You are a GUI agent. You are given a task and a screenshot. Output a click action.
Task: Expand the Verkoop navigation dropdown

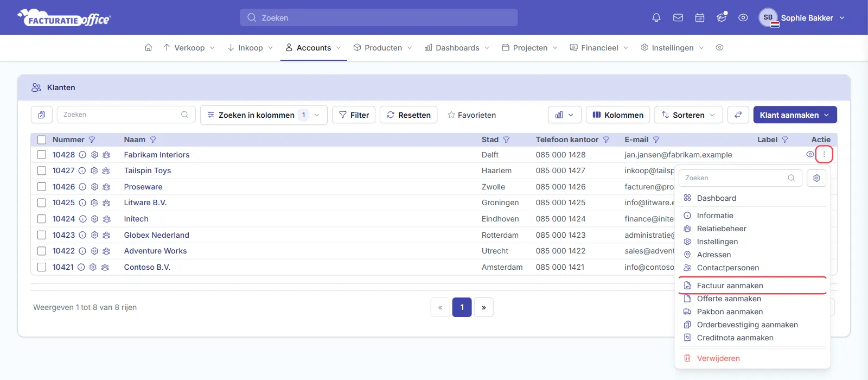pyautogui.click(x=189, y=48)
